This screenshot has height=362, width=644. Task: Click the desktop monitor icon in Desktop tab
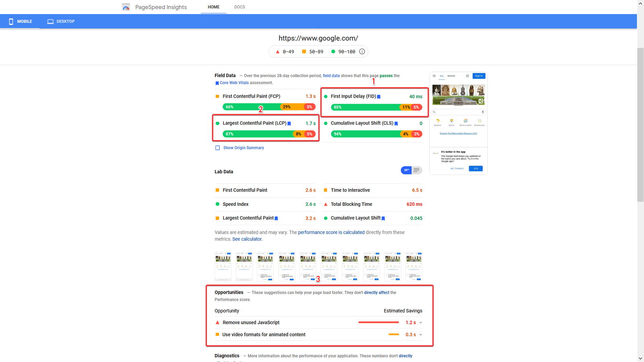tap(50, 21)
